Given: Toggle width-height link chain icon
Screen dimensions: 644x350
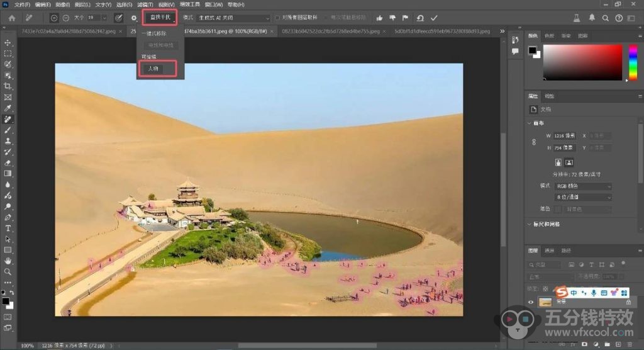Looking at the screenshot, I should 534,142.
